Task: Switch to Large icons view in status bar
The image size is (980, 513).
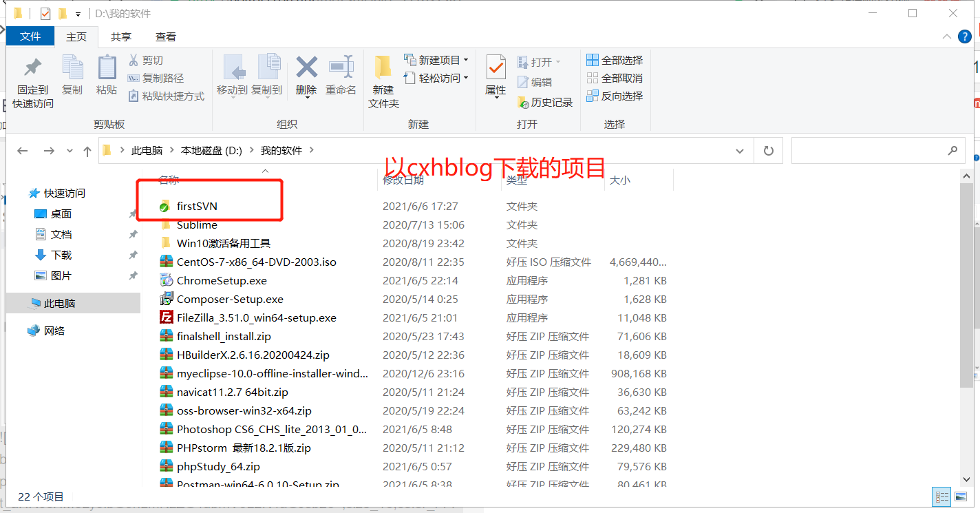Action: click(x=960, y=496)
